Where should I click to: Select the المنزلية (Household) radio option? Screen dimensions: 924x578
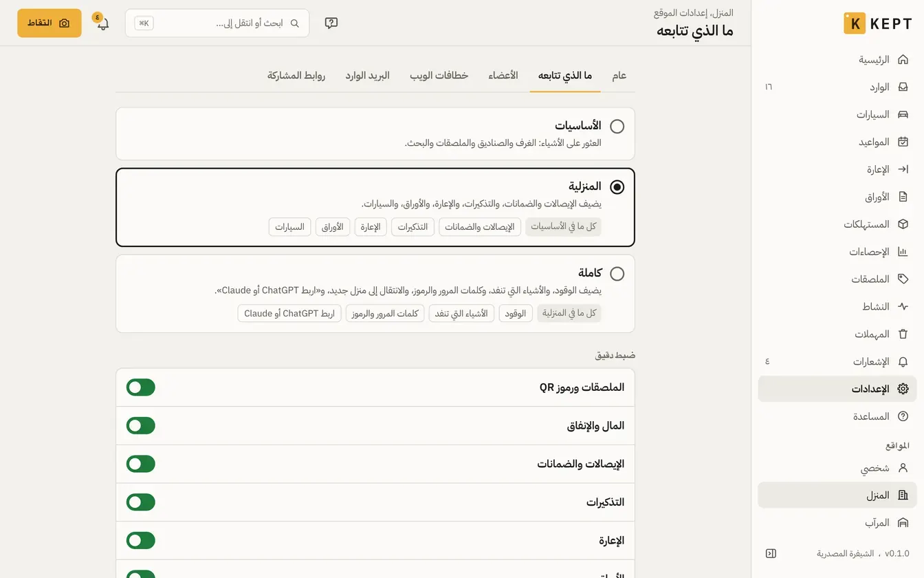(x=617, y=187)
